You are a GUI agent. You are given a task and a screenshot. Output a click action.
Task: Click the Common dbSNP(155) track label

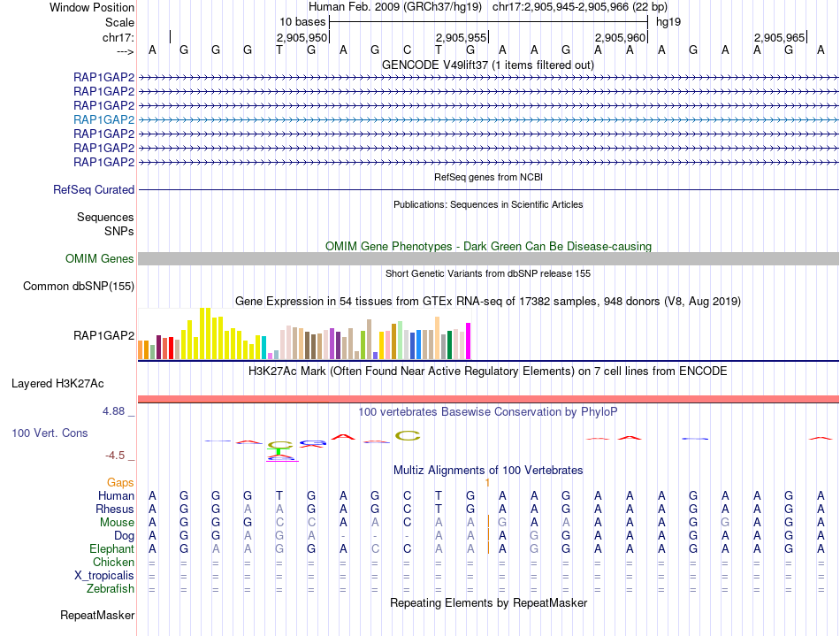click(x=79, y=286)
